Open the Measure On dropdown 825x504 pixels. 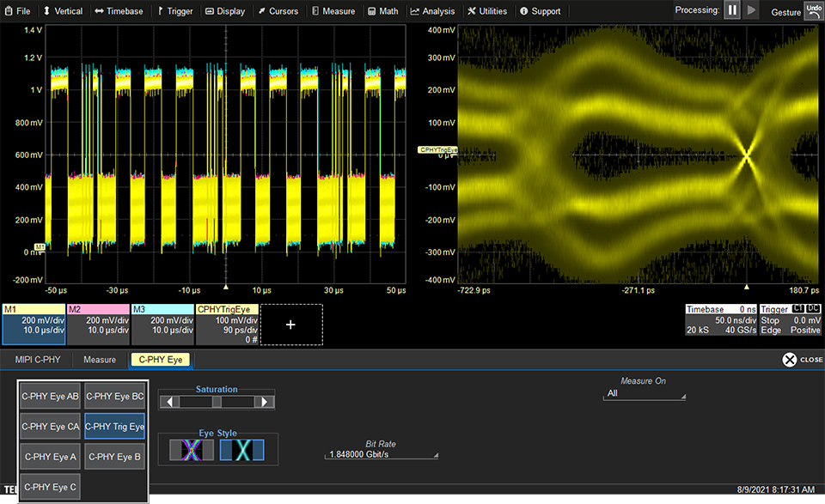click(x=645, y=393)
